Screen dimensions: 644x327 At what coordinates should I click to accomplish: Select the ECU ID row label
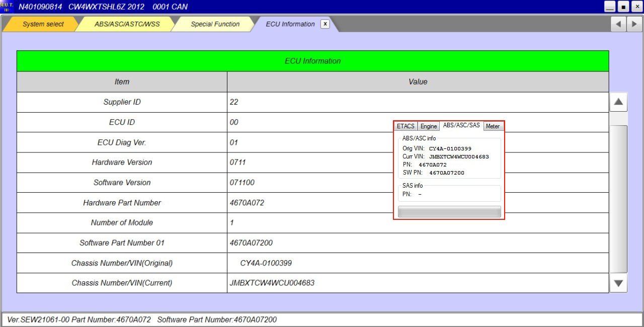coord(122,122)
